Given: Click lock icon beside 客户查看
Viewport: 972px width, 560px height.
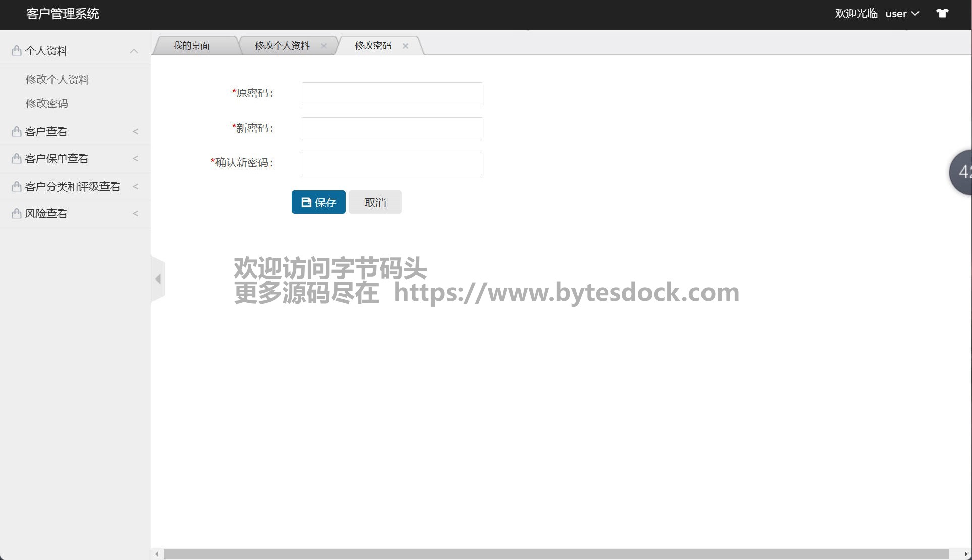Looking at the screenshot, I should click(16, 131).
